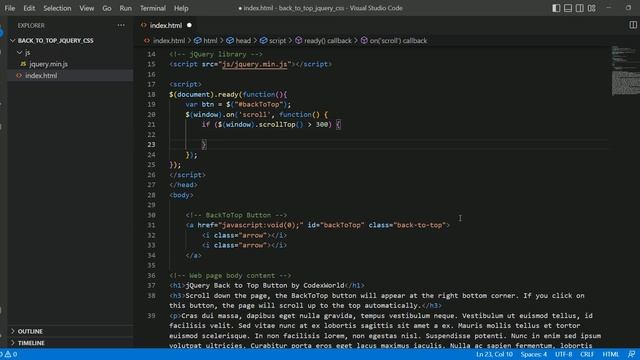Collapse the BACK_TO_TOP_JQUERY_CSS folder section
The image size is (640, 360).
click(56, 40)
